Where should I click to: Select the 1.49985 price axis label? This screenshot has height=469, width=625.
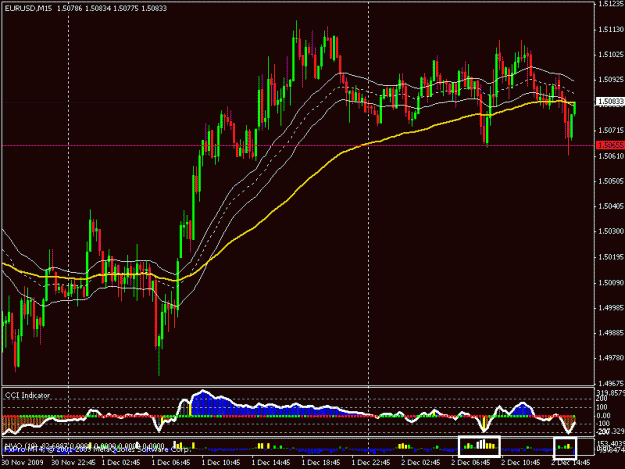pyautogui.click(x=611, y=308)
